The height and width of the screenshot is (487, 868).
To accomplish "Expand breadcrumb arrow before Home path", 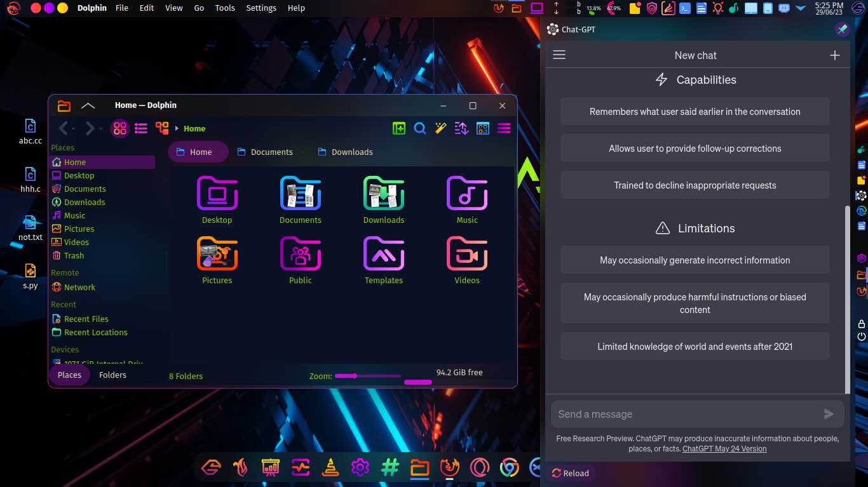I will (x=177, y=129).
